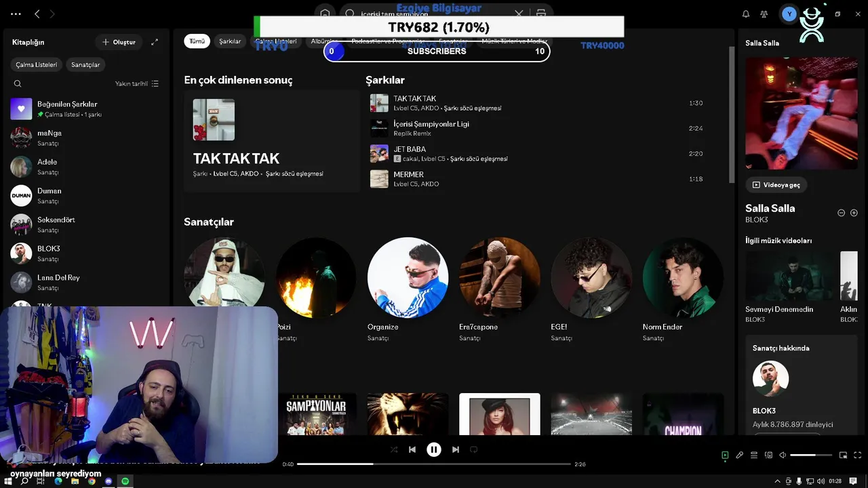Open the Organize artist
This screenshot has width=868, height=488.
(x=408, y=277)
